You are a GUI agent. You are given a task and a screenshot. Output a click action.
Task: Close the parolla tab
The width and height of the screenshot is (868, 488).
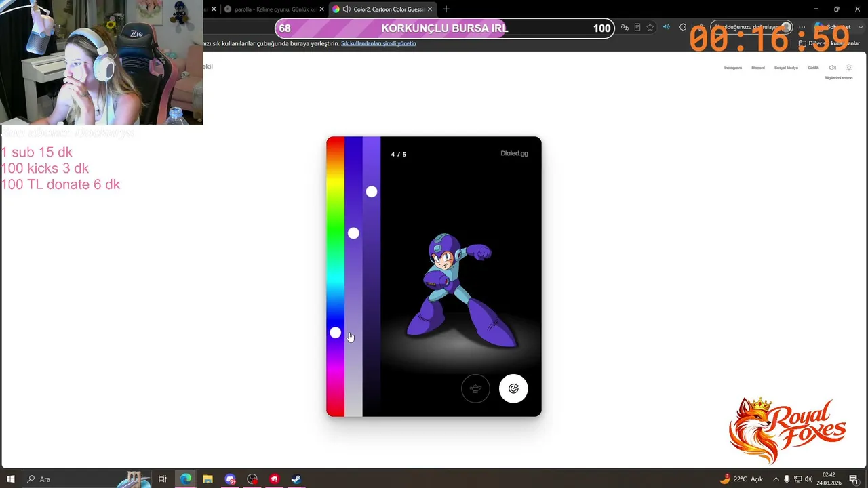tap(322, 9)
